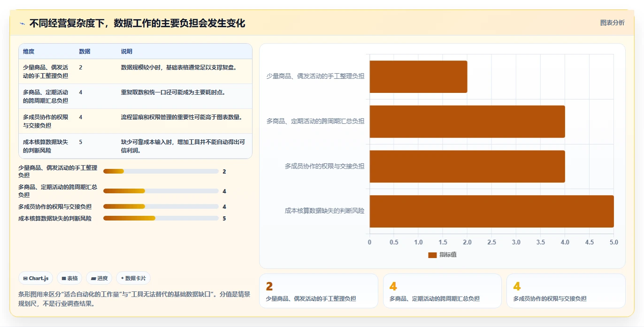Click x-axis tick 2.5
This screenshot has height=327, width=644.
[491, 242]
